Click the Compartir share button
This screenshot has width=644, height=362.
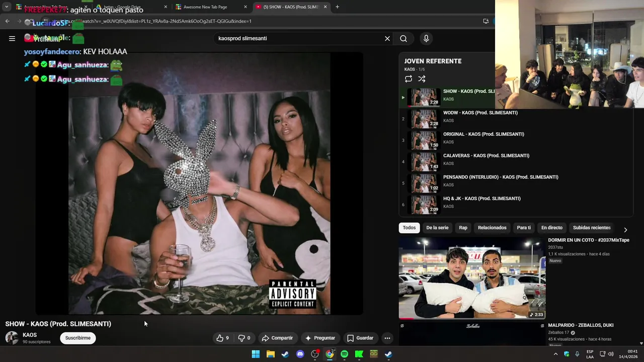pos(277,338)
